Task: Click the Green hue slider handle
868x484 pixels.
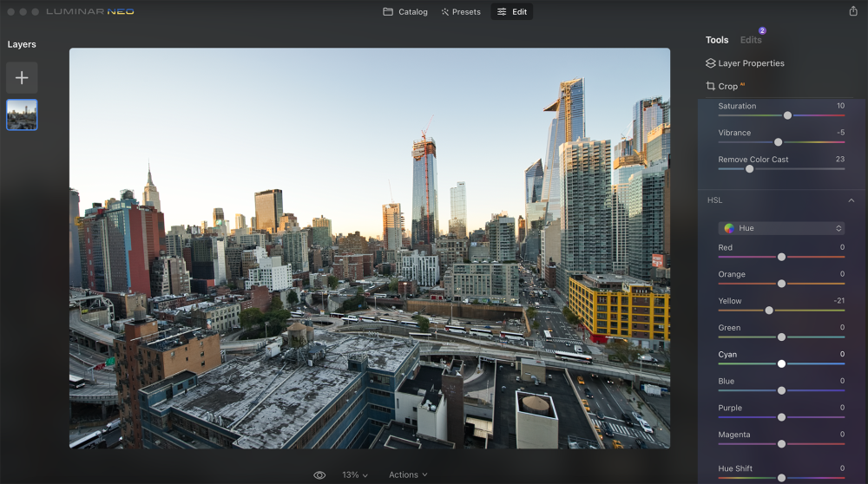Action: (x=781, y=337)
